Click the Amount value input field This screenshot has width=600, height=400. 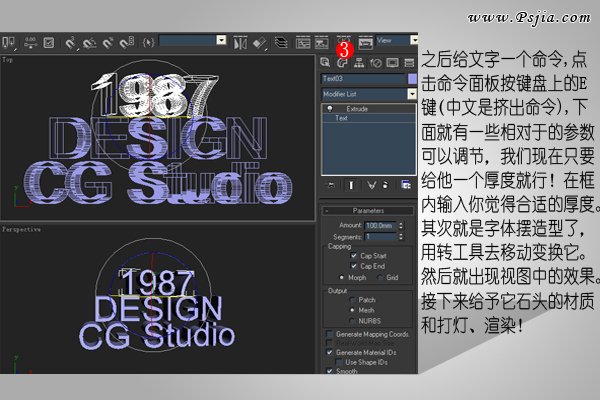(x=381, y=226)
